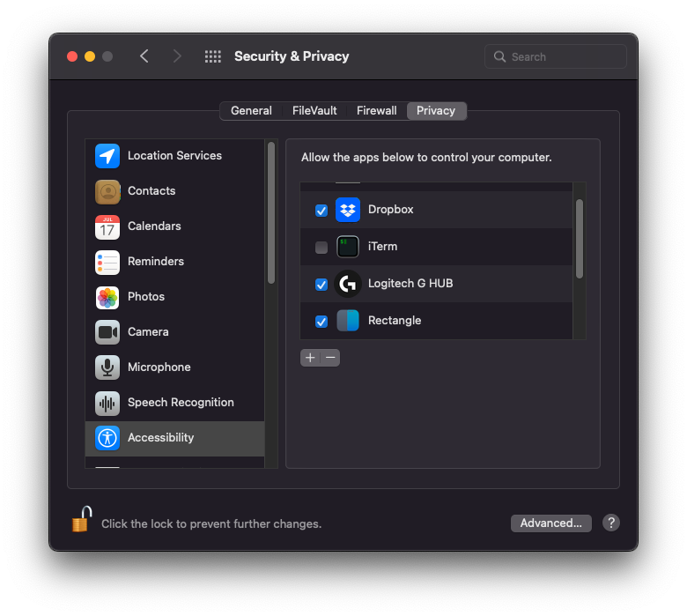
Task: Click the Camera icon in sidebar
Action: pyautogui.click(x=107, y=332)
